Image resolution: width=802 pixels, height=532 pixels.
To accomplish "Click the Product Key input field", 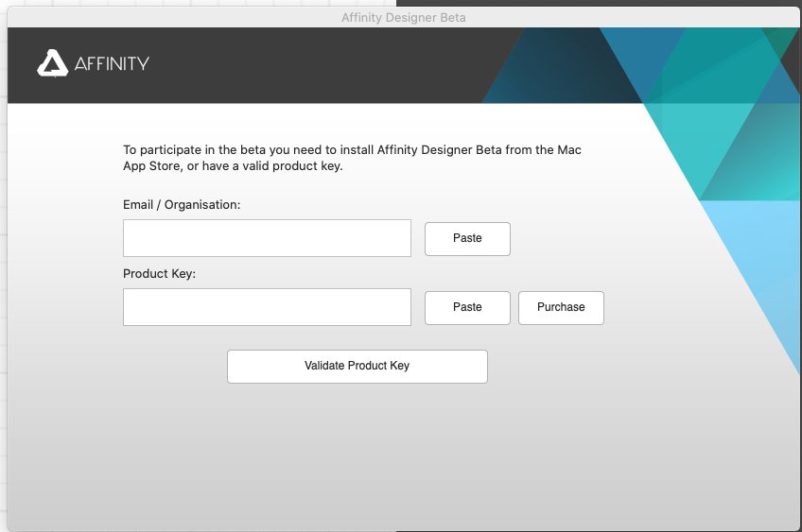I will [x=267, y=307].
